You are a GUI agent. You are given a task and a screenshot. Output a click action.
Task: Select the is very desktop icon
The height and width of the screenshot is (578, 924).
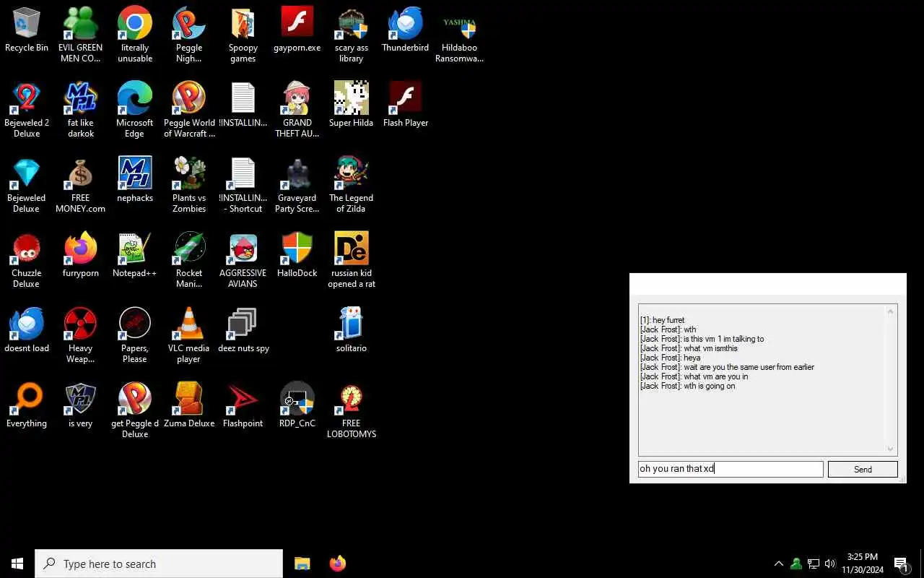(81, 399)
